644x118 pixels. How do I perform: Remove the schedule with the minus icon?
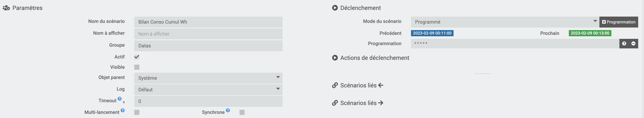pyautogui.click(x=633, y=44)
